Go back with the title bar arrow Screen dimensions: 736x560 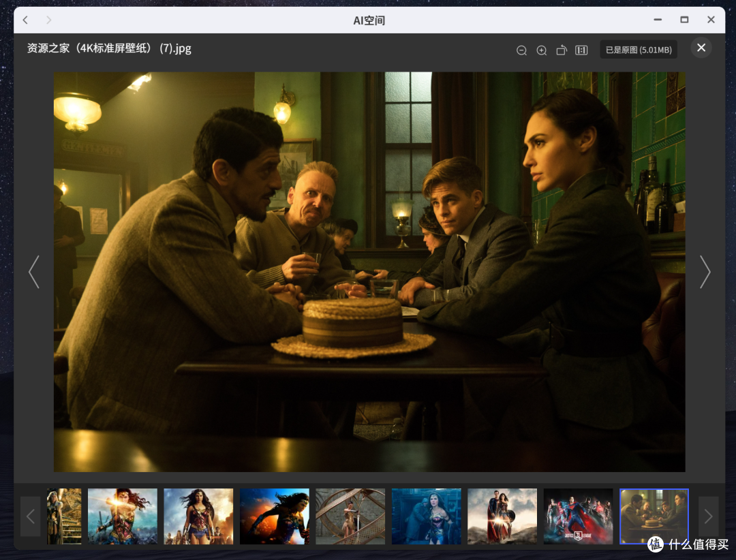(x=25, y=20)
